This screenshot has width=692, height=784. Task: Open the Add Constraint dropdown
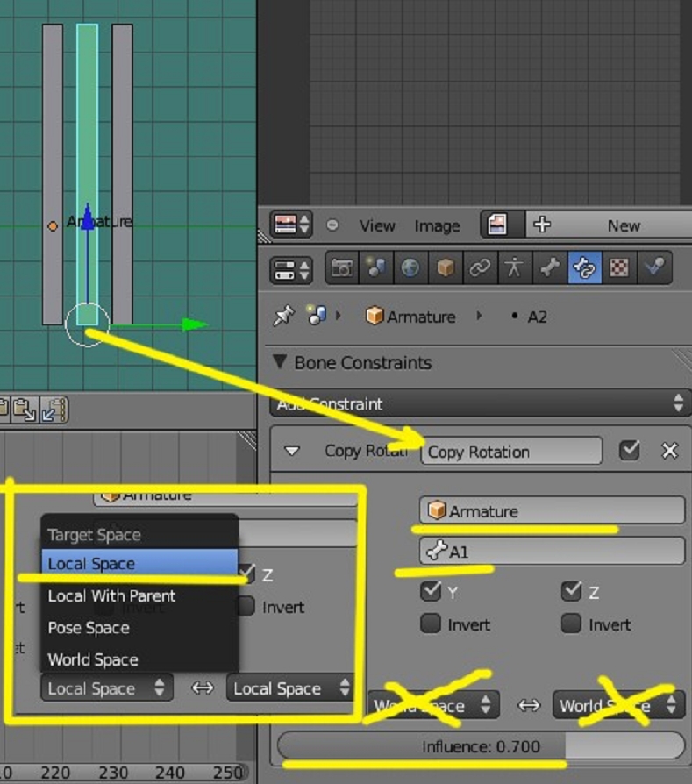point(480,403)
